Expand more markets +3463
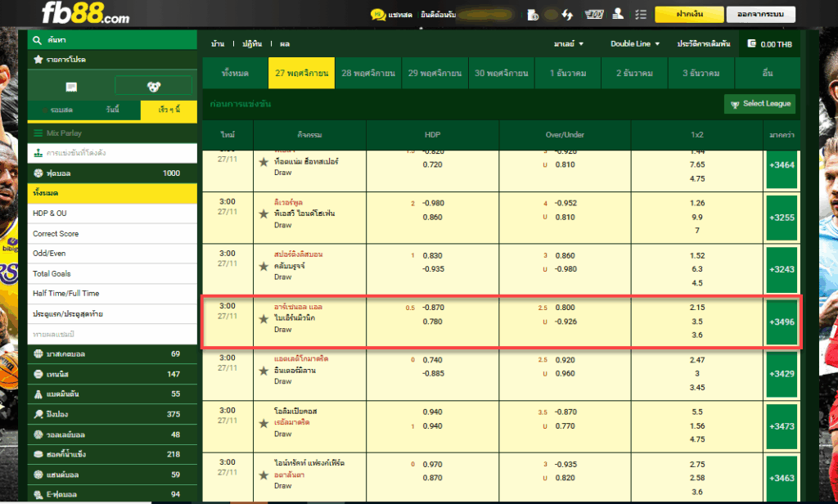This screenshot has width=838, height=504. point(782,479)
